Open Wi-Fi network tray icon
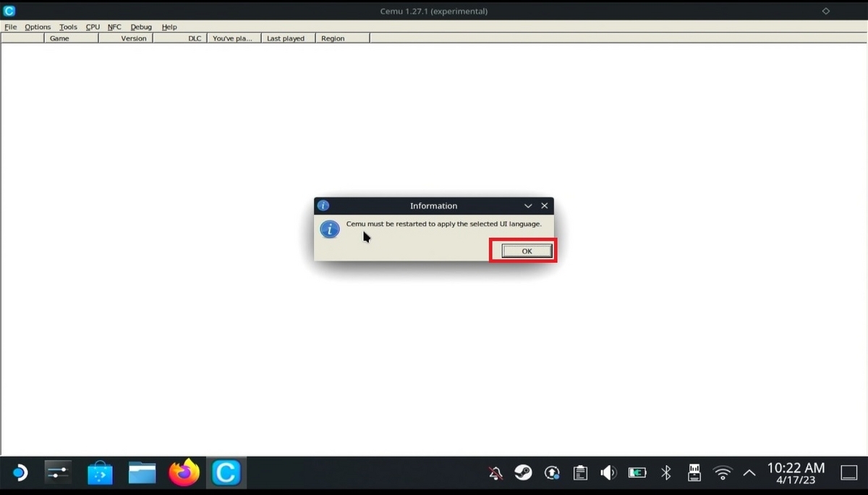The width and height of the screenshot is (868, 495). point(722,473)
